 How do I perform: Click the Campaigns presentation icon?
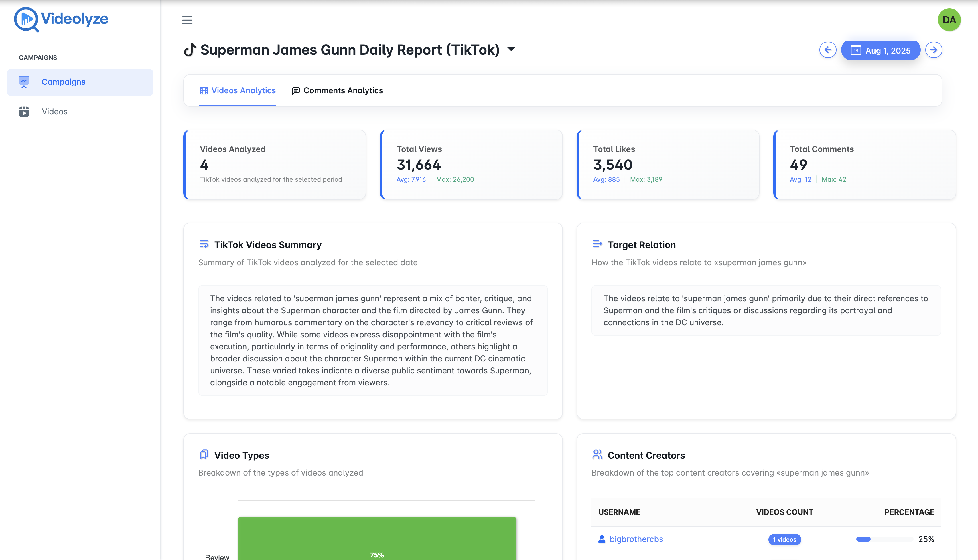[x=24, y=82]
